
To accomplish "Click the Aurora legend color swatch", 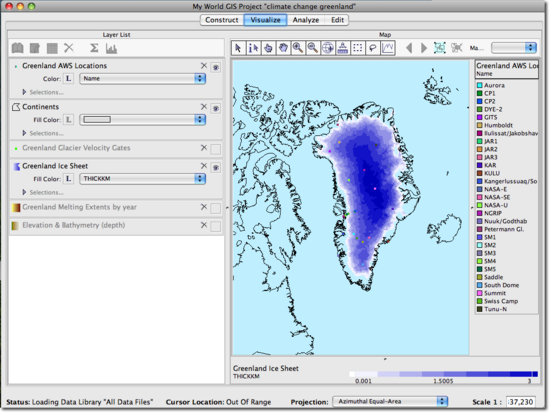I will click(479, 85).
